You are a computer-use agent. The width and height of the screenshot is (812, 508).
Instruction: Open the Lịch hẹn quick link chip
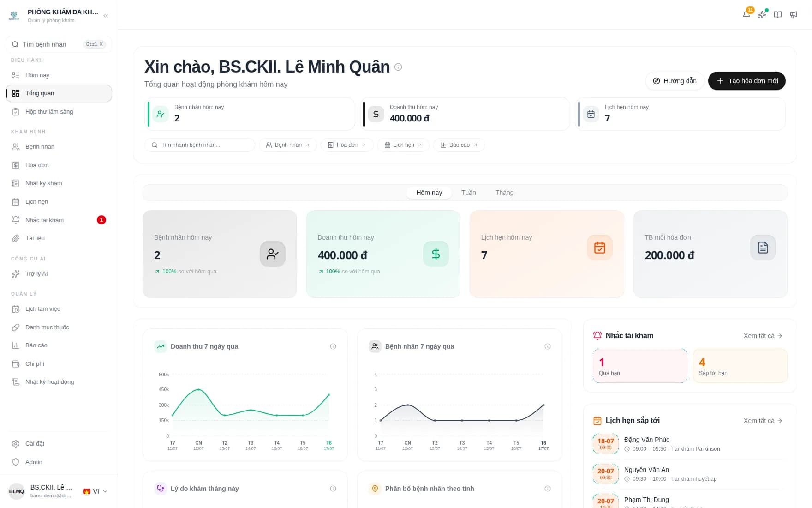click(x=403, y=145)
